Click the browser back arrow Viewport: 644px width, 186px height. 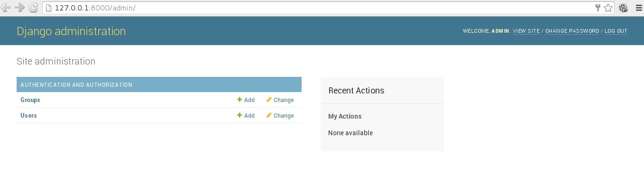coord(6,8)
